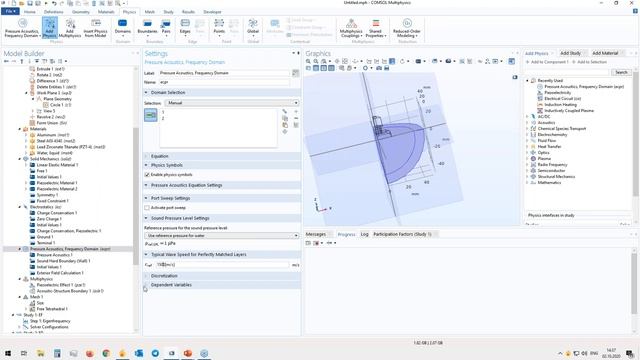640x360 pixels.
Task: Click the label rename icon beside Label field
Action: (x=296, y=73)
